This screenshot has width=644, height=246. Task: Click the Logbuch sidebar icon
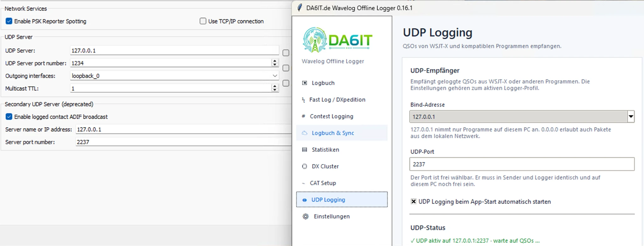tap(304, 83)
